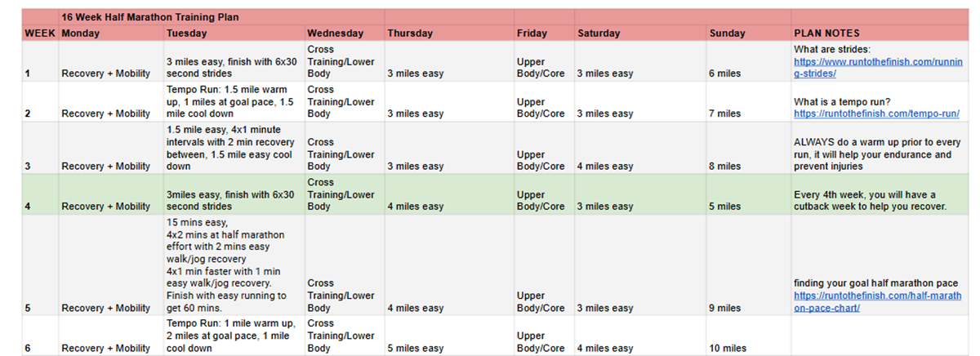Click the Saturday header cell
Image resolution: width=980 pixels, height=356 pixels.
[599, 33]
